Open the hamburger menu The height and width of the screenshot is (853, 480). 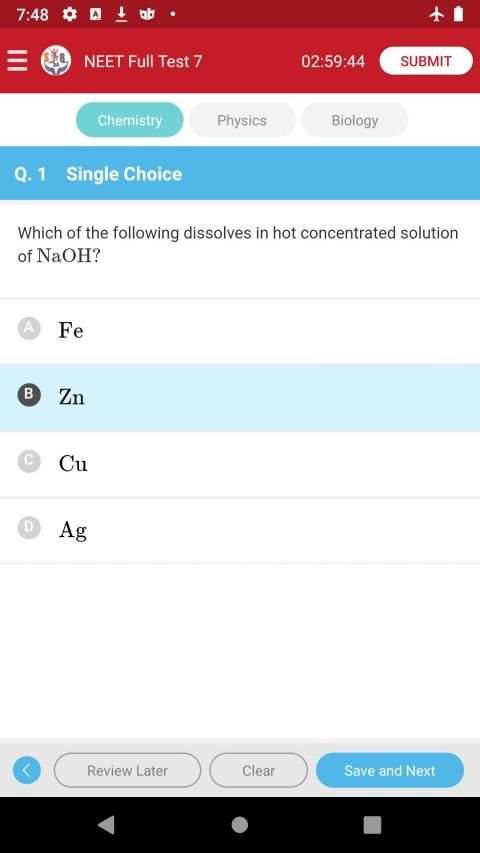(17, 60)
